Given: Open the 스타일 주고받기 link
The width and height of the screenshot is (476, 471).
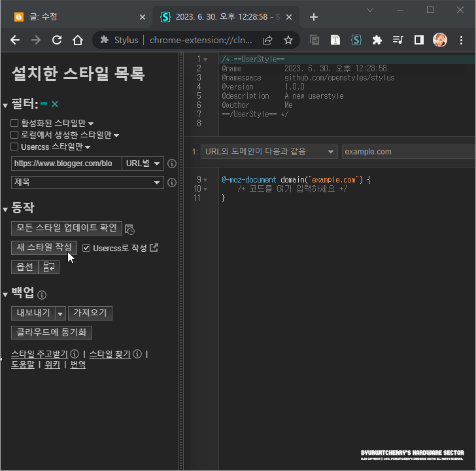Looking at the screenshot, I should pos(39,354).
